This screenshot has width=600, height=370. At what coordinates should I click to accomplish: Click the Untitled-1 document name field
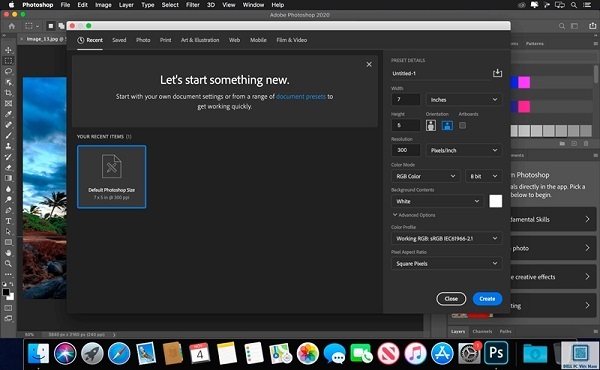coord(441,73)
